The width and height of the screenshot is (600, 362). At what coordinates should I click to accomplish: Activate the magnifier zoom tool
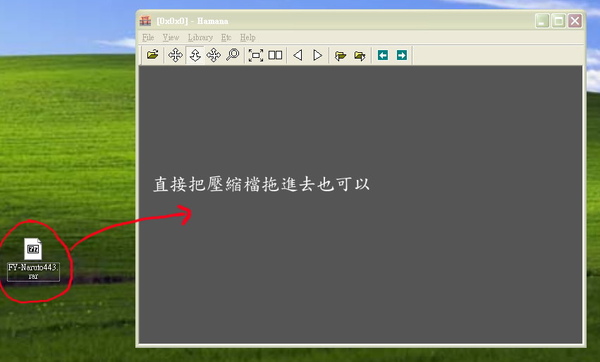(233, 55)
